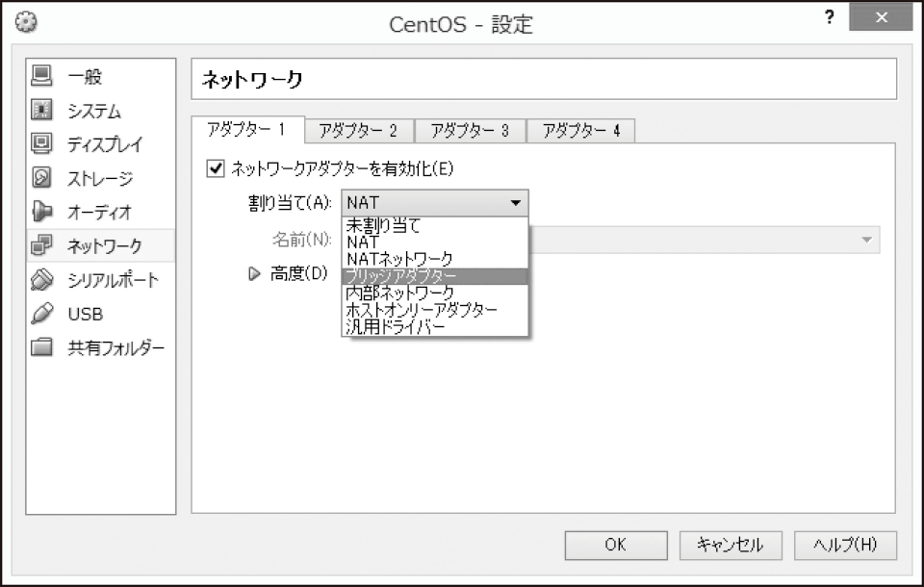Screen dimensions: 924x587
Task: Open the 一般 label in the sidebar
Action: pos(85,76)
